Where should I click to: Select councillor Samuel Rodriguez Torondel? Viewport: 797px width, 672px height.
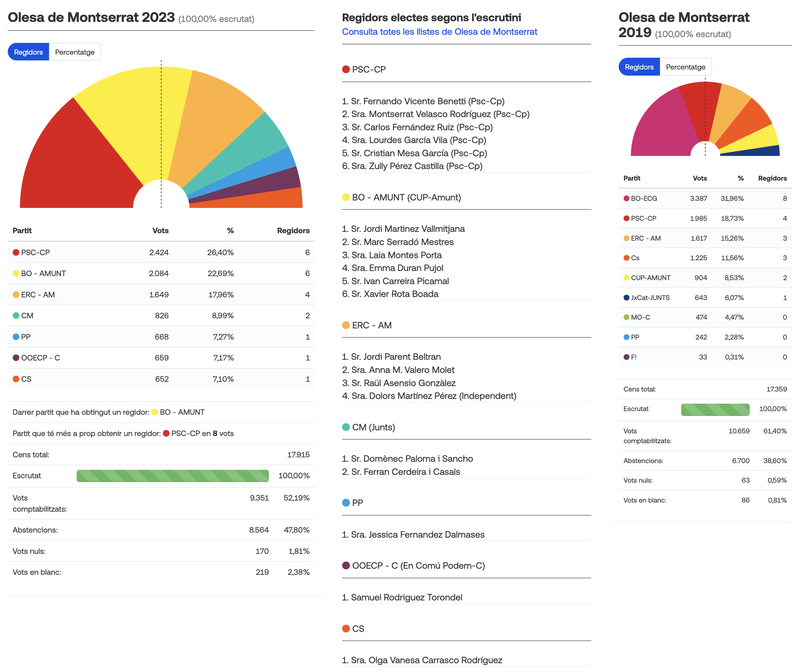pyautogui.click(x=402, y=597)
